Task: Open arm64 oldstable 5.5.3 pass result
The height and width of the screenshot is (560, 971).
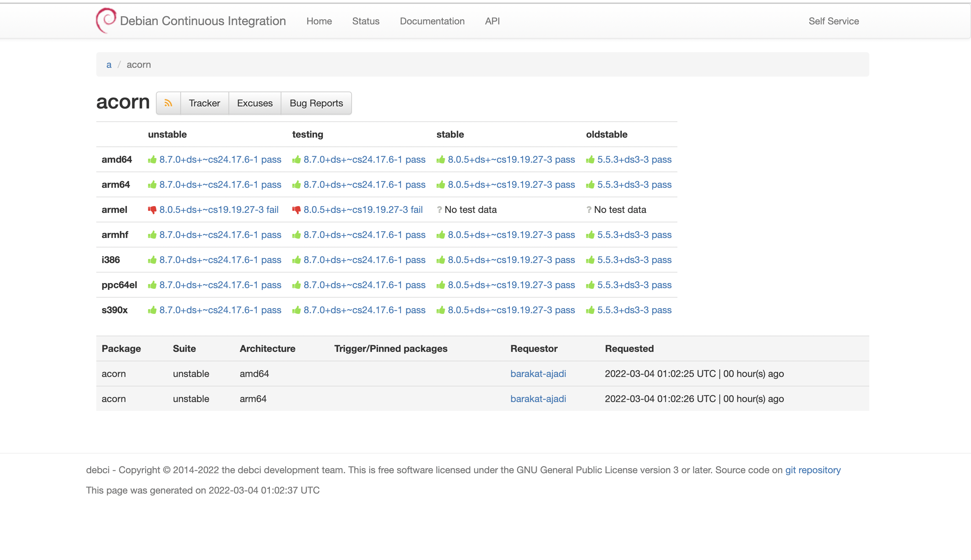Action: [635, 185]
